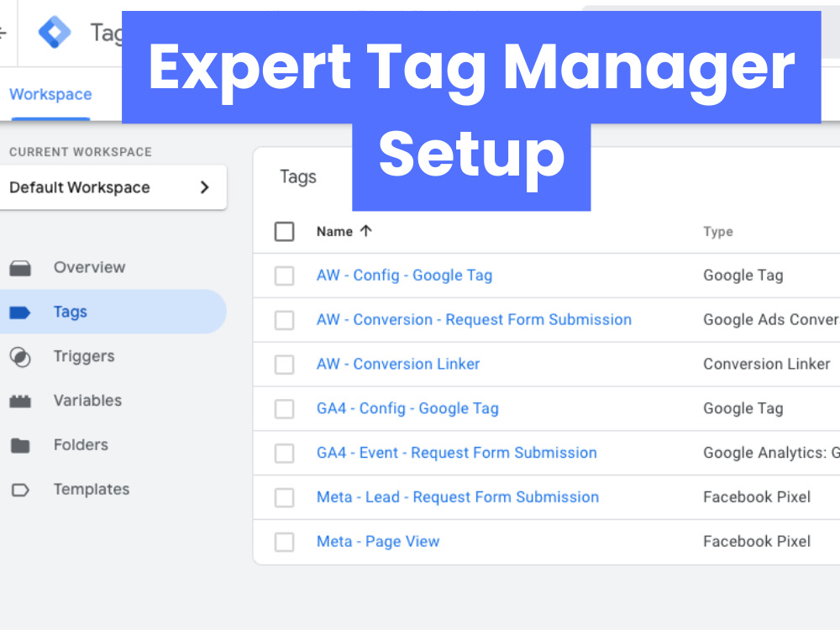The height and width of the screenshot is (630, 840).
Task: Click Google Analytics type cell
Action: [771, 454]
